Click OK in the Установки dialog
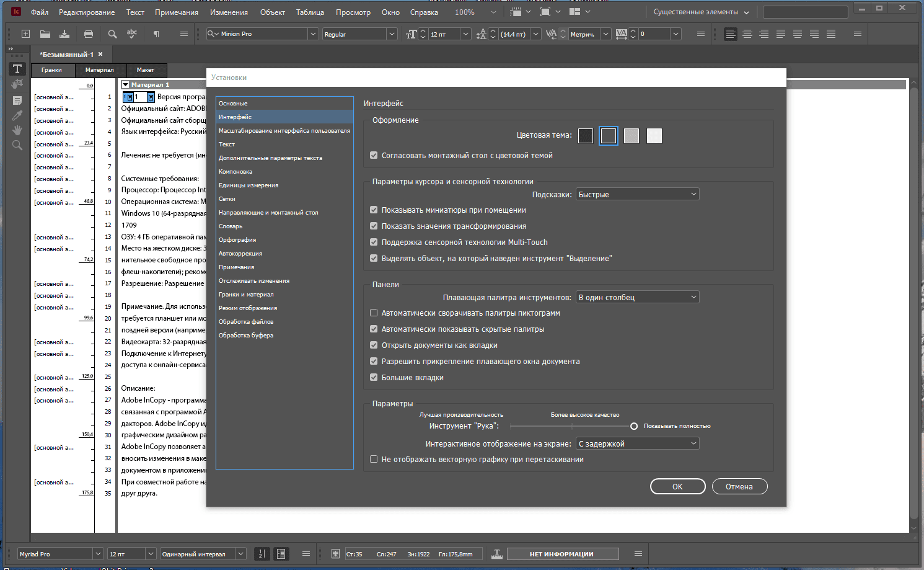 [x=677, y=486]
